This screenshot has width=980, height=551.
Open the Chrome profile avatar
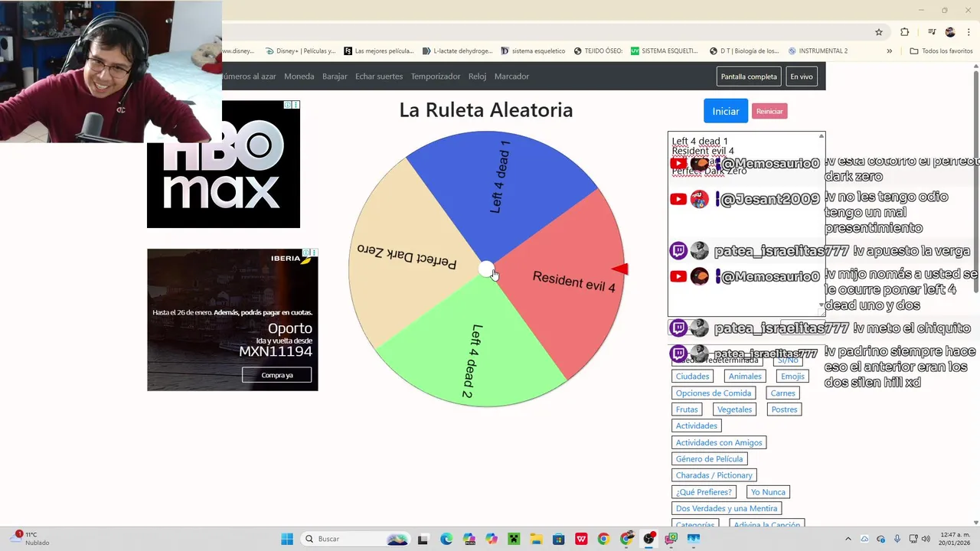[950, 32]
